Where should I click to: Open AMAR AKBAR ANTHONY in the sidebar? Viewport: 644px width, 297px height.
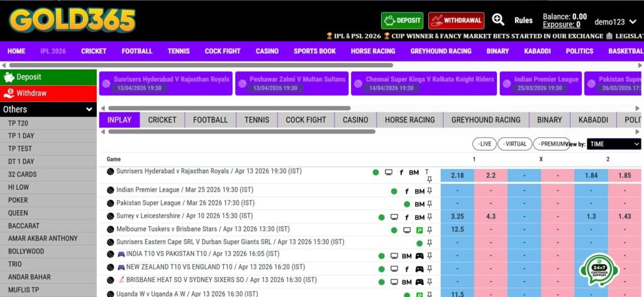(x=48, y=239)
